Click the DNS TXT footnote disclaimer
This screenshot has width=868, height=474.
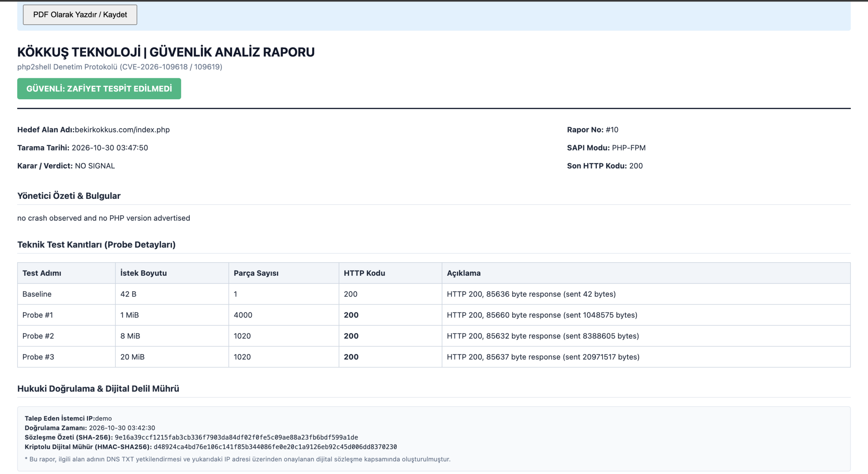click(x=238, y=459)
